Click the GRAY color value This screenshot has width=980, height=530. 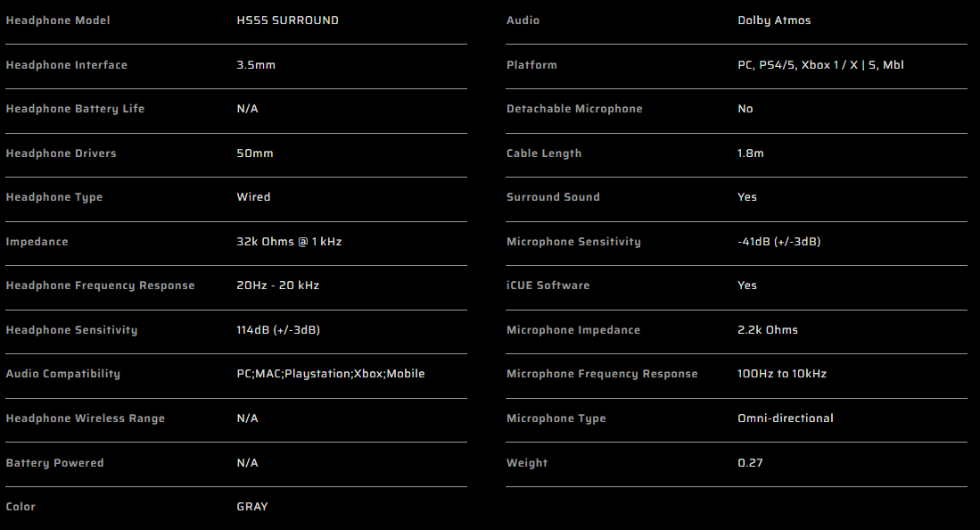tap(251, 507)
